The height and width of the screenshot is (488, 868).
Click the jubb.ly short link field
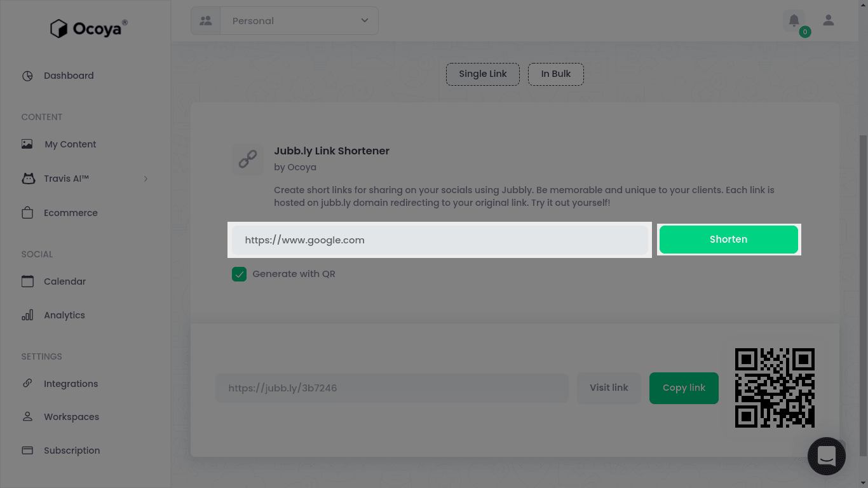[x=392, y=388]
